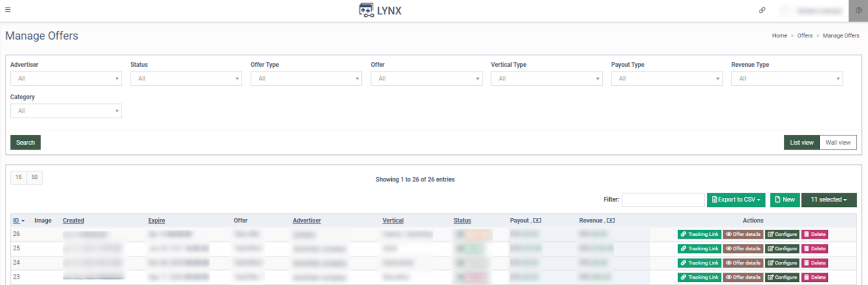The height and width of the screenshot is (285, 868).
Task: Create a New offer
Action: click(x=784, y=199)
